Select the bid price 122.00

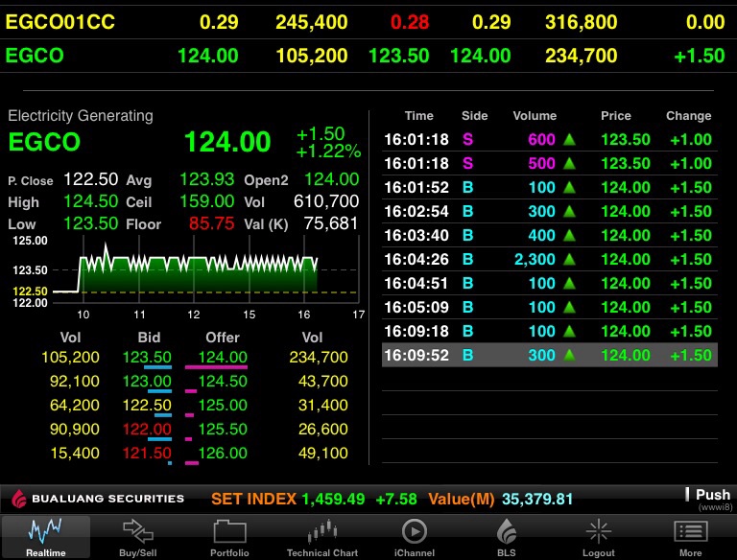[147, 429]
